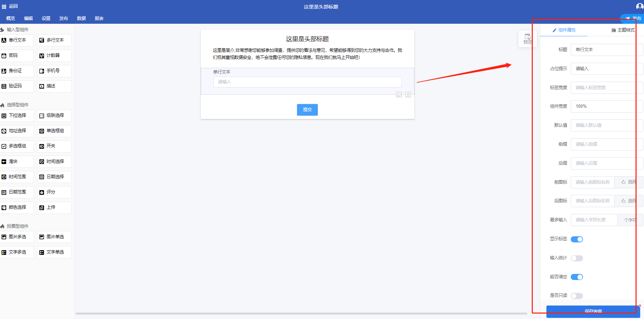Select the 计数器 counter component
The image size is (644, 319).
click(54, 56)
